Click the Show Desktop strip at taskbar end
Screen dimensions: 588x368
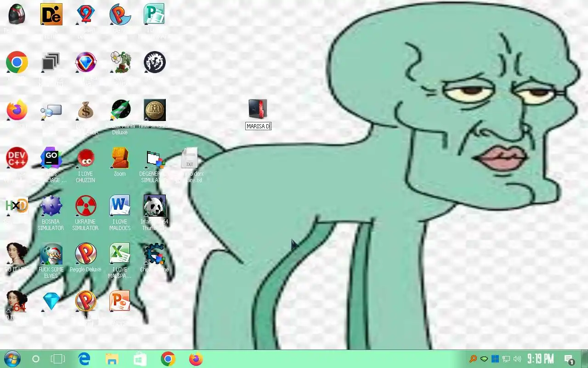point(585,359)
